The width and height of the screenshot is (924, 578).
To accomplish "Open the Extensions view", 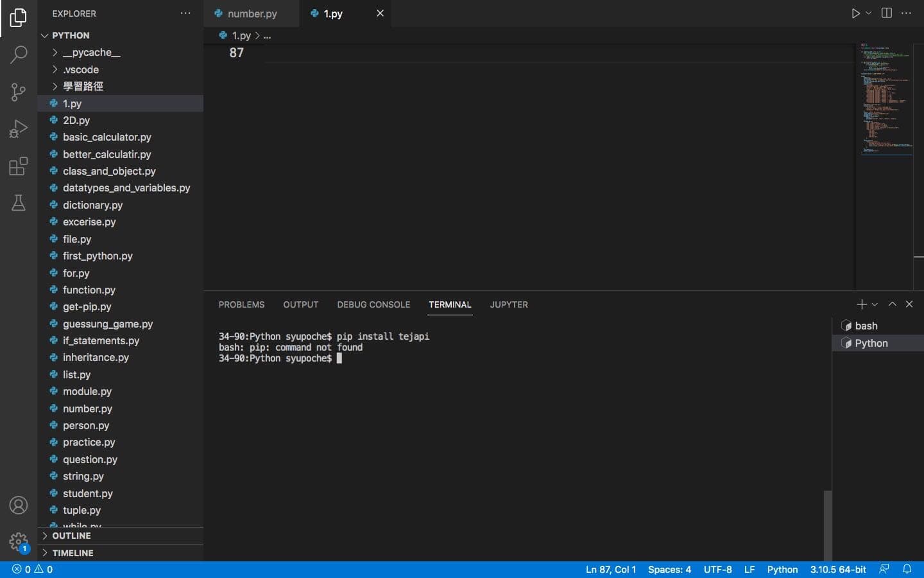I will 19,166.
